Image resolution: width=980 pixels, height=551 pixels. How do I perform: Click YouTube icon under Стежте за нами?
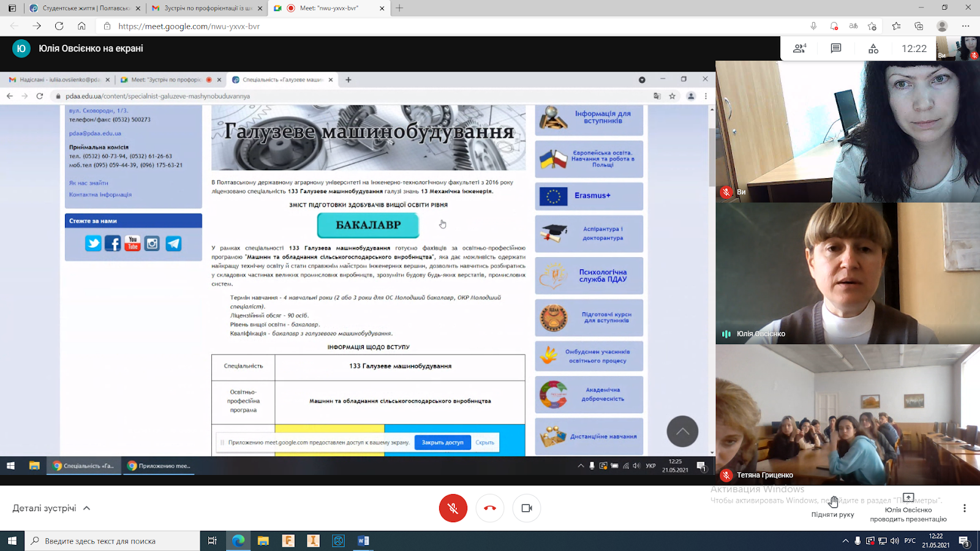coord(132,244)
